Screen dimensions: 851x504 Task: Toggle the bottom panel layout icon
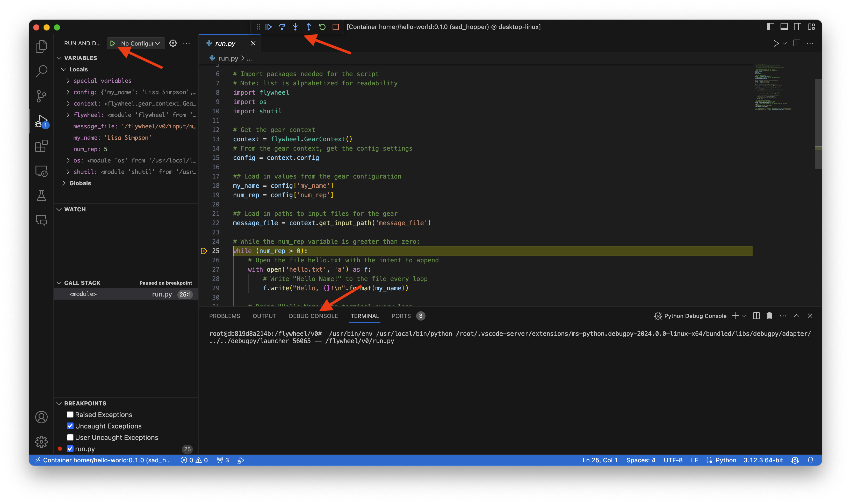(784, 27)
